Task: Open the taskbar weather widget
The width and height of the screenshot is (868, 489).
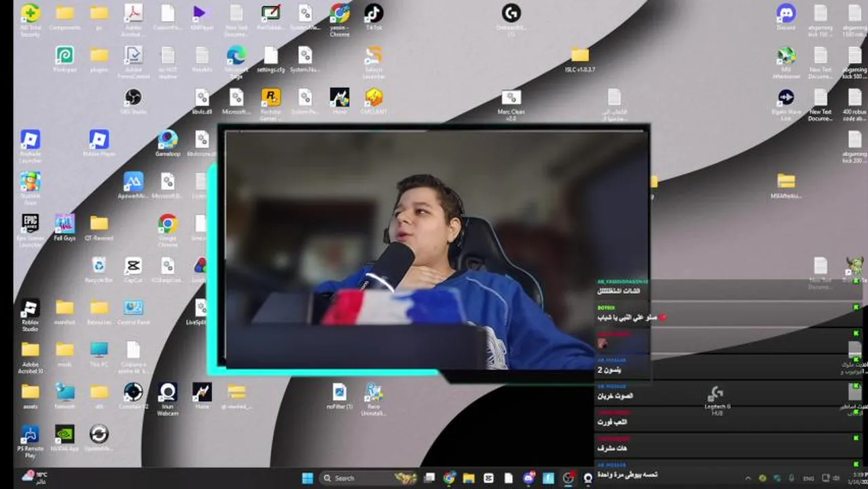Action: (35, 477)
